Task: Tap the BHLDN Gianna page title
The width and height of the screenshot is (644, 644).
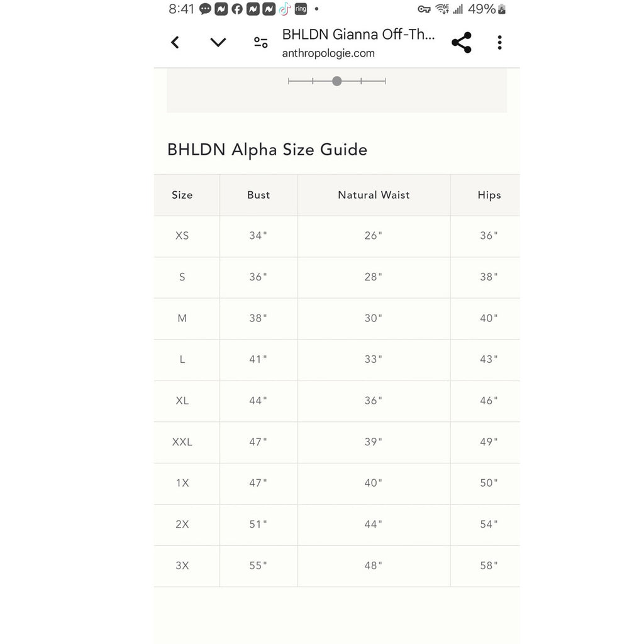Action: 358,35
